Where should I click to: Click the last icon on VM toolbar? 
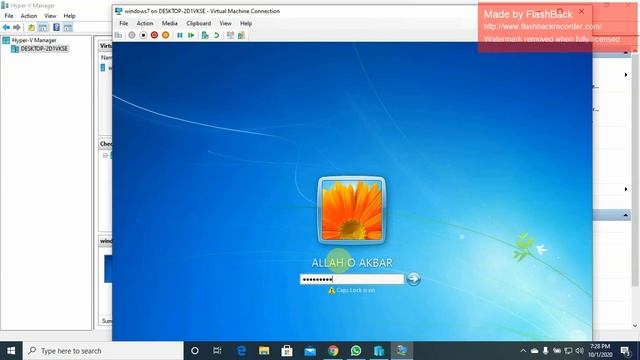tap(242, 36)
